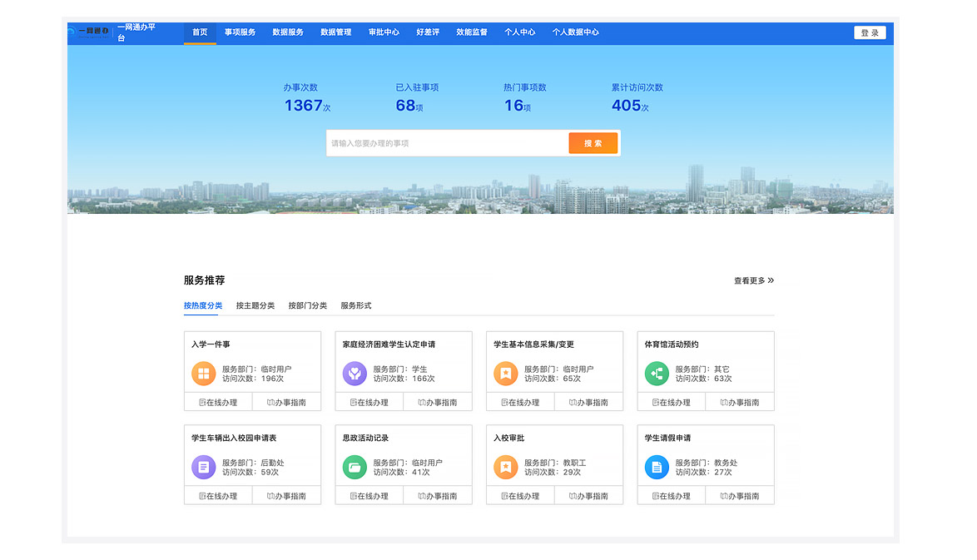977x560 pixels.
Task: Click the blue document icon on 学生请假申请 card
Action: click(657, 468)
